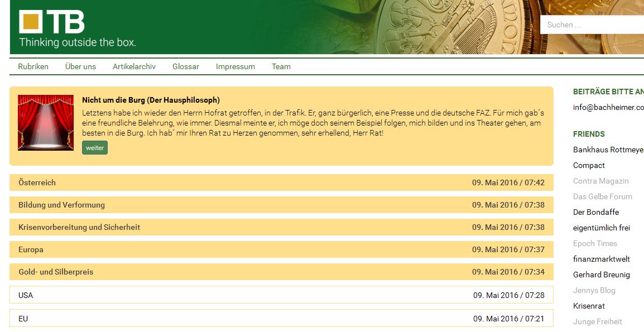Open the Rubriken menu

(33, 66)
